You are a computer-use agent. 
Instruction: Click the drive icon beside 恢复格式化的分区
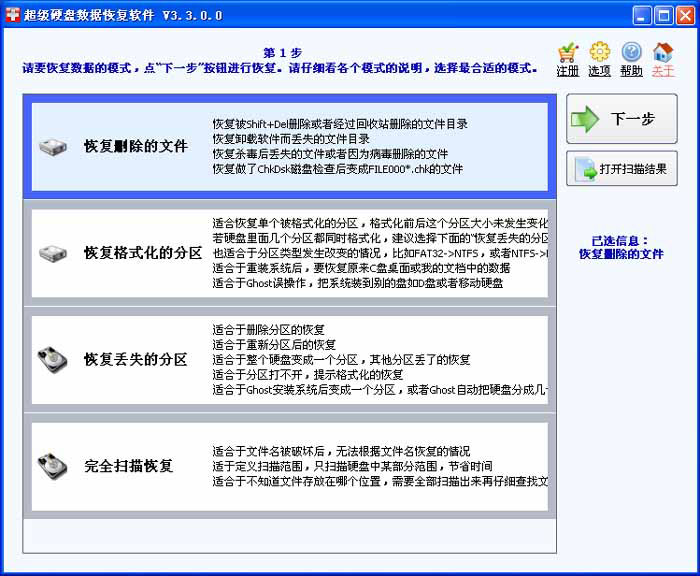point(53,253)
